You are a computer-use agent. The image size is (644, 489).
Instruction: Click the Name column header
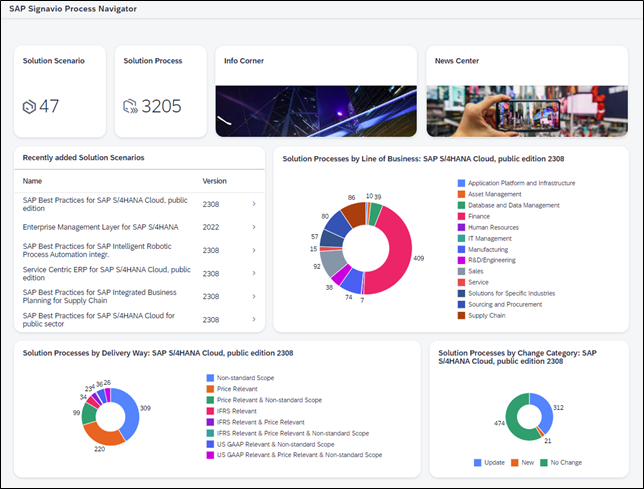point(32,181)
